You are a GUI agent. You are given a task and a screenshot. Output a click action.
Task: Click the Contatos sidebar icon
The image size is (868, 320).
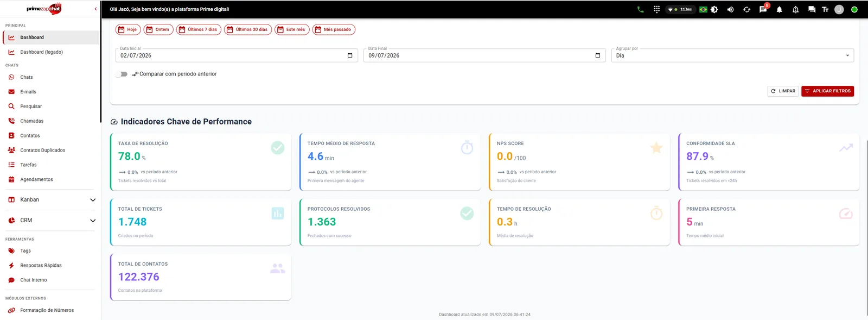pos(11,135)
